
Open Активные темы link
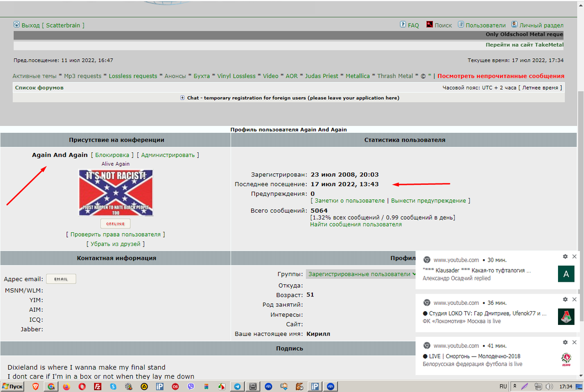pos(35,76)
